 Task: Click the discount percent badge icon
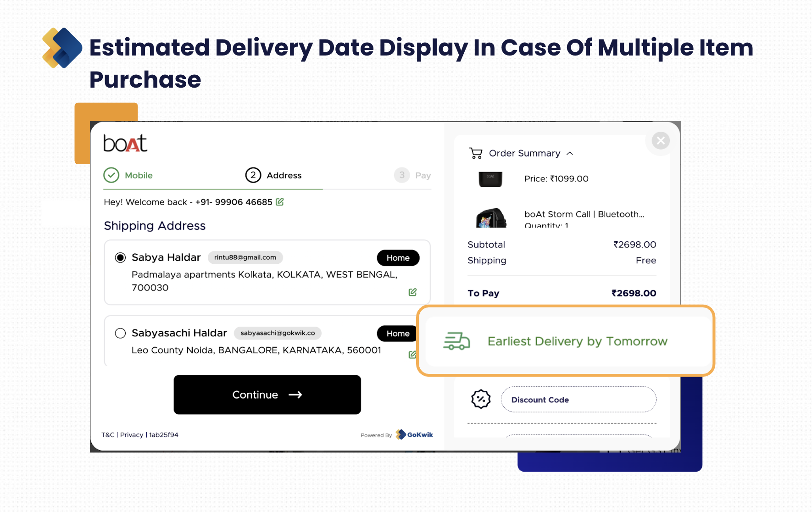pos(481,399)
